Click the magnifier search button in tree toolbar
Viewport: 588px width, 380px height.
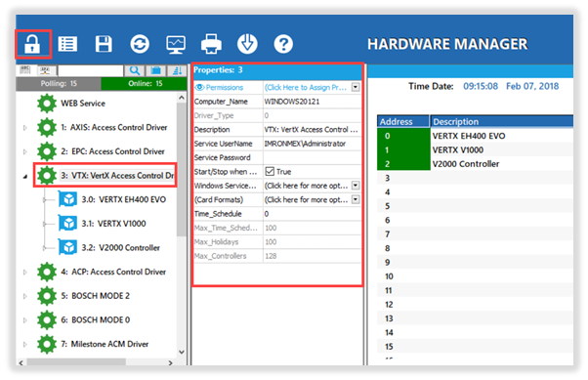tap(135, 70)
